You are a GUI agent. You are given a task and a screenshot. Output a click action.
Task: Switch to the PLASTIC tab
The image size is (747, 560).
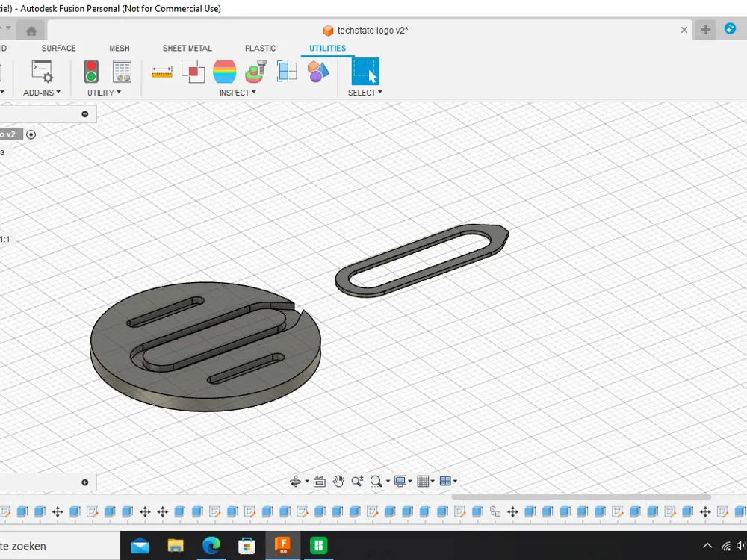[x=260, y=48]
